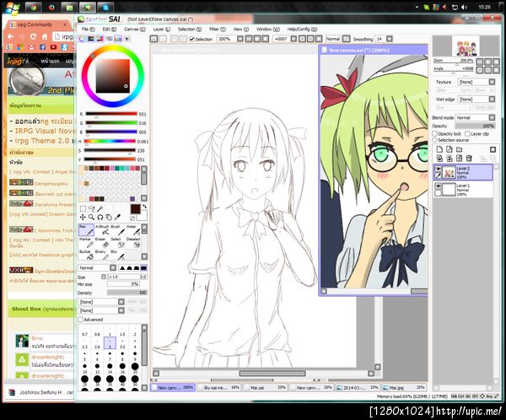Open the layer Blend mode dropdown
This screenshot has height=420, width=506.
475,117
